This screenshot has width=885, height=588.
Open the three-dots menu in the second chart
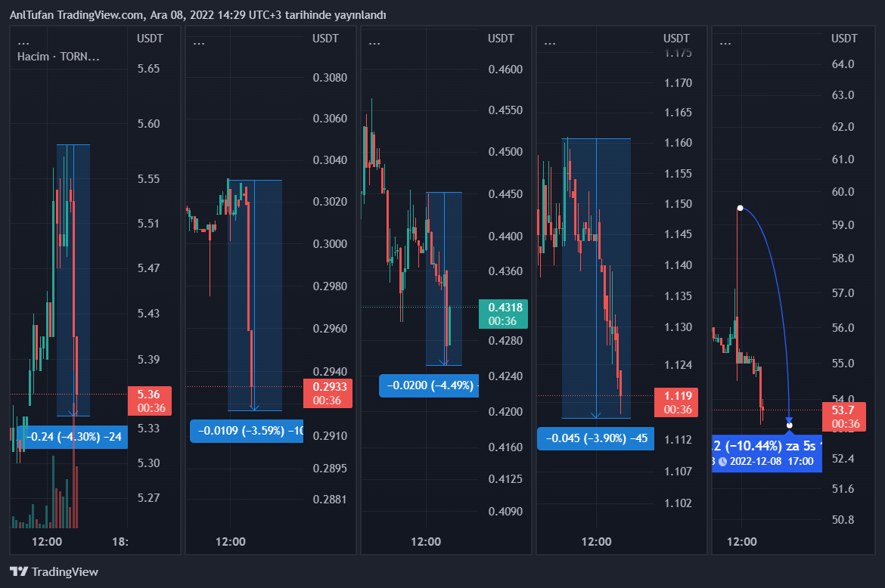click(x=199, y=43)
